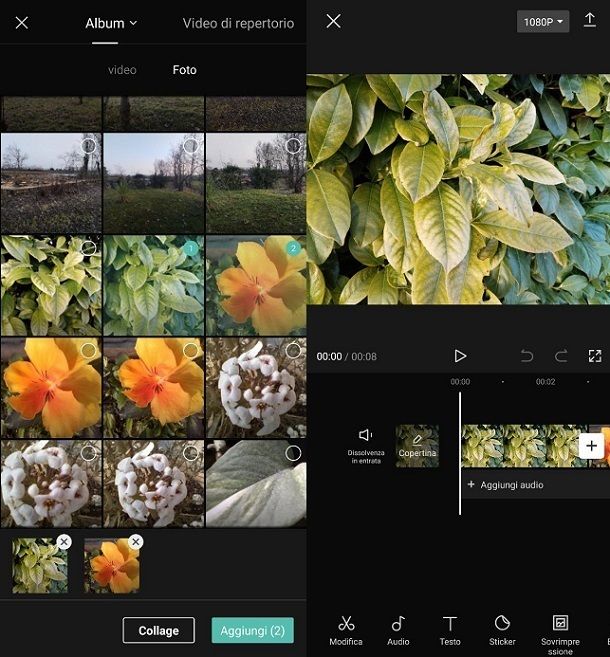610x657 pixels.
Task: Switch to the video tab
Action: tap(122, 70)
